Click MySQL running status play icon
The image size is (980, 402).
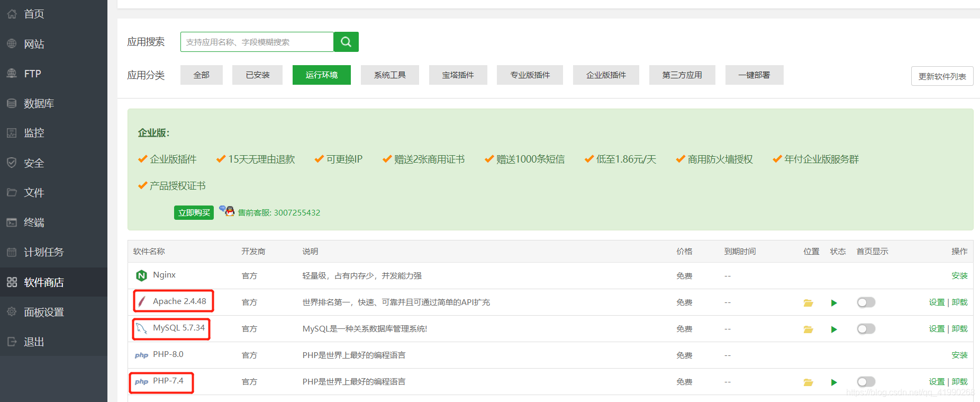tap(834, 329)
